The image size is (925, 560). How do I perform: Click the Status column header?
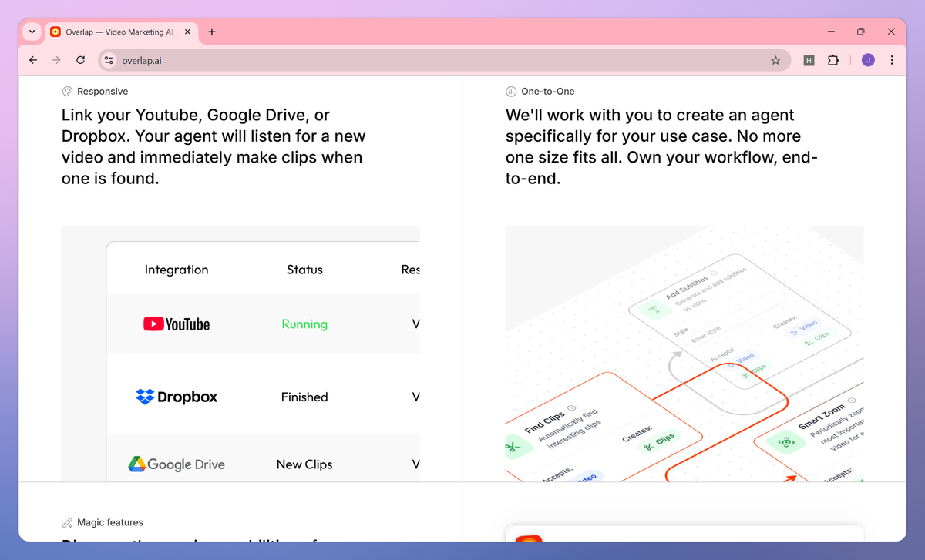coord(304,270)
